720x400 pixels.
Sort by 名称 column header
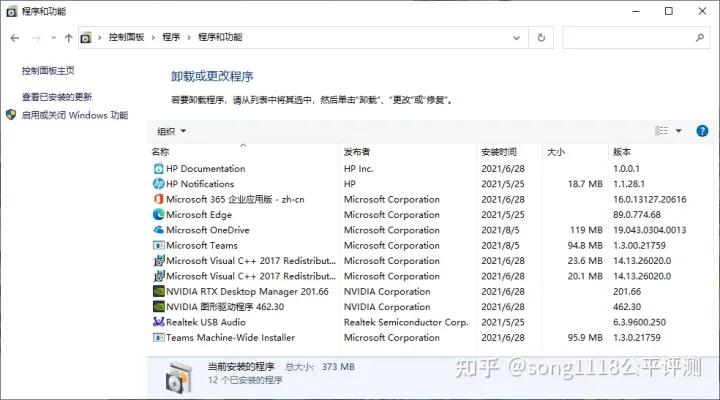[x=160, y=152]
